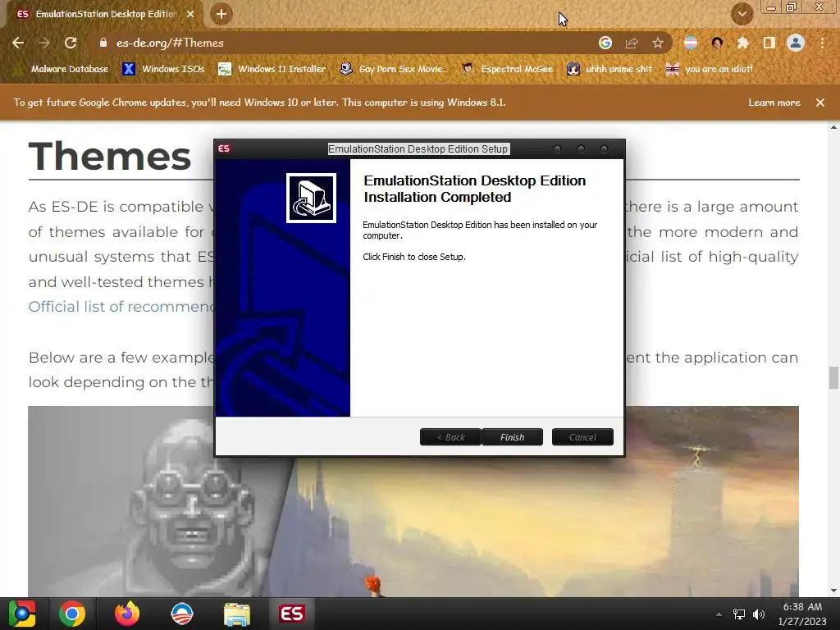
Task: Click Cancel in the setup dialog
Action: [x=582, y=437]
